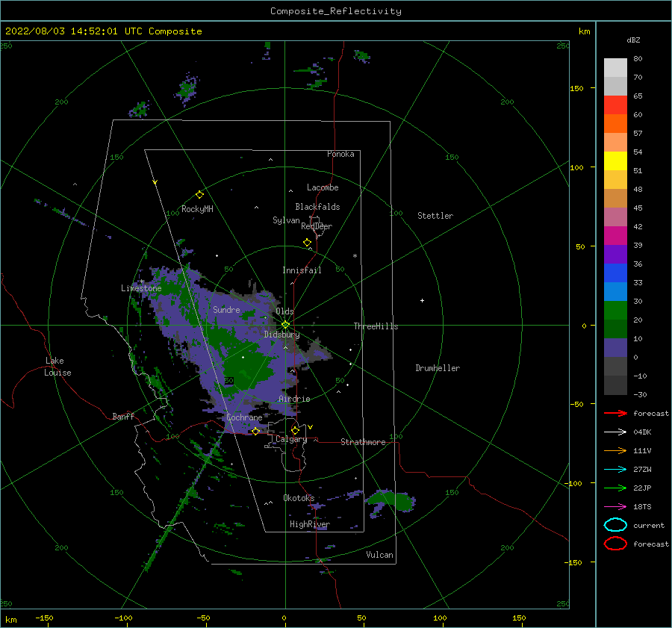Select the cyan 27ZW arrow legend entry

615,470
